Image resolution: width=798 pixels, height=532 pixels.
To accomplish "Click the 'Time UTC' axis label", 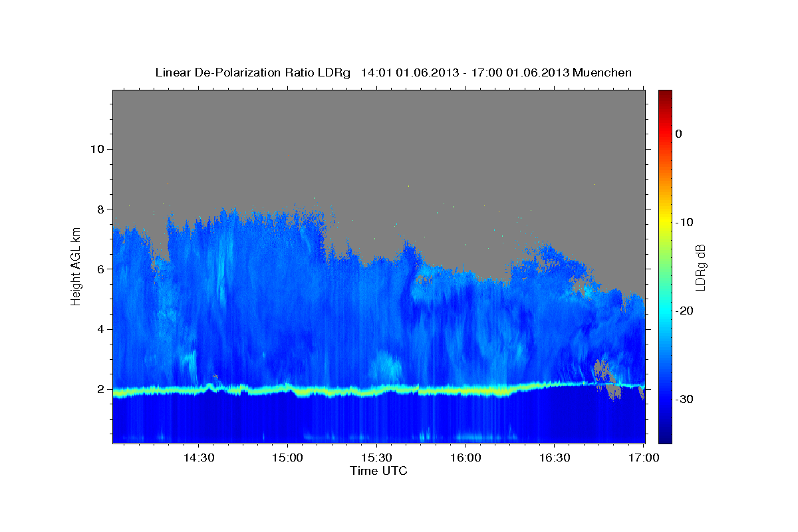I will pos(378,471).
